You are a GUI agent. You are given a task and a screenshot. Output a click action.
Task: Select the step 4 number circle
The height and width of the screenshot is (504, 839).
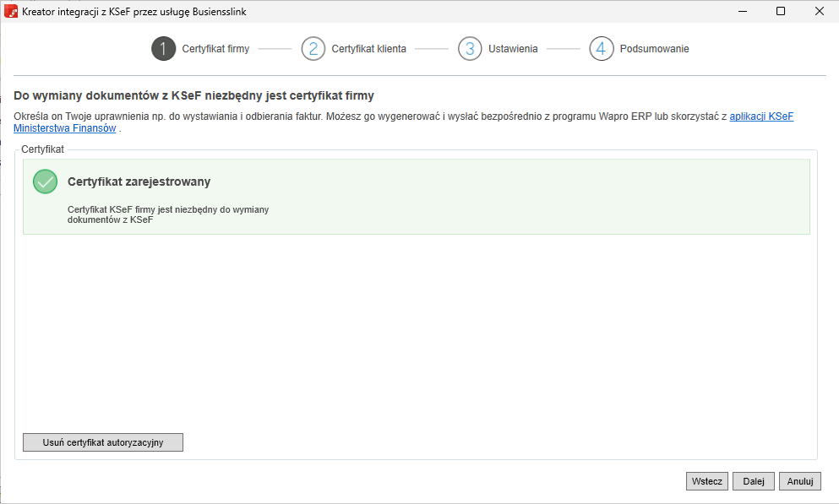[601, 49]
